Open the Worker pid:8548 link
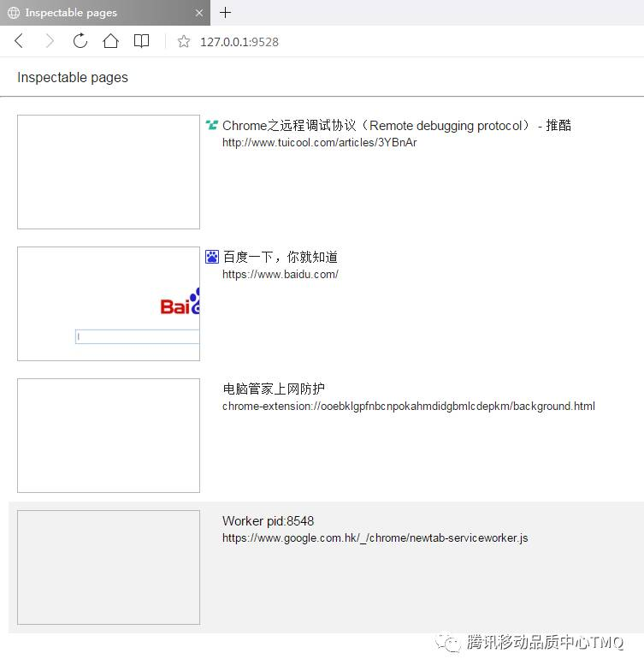Viewport: 644px width, 671px height. click(269, 520)
